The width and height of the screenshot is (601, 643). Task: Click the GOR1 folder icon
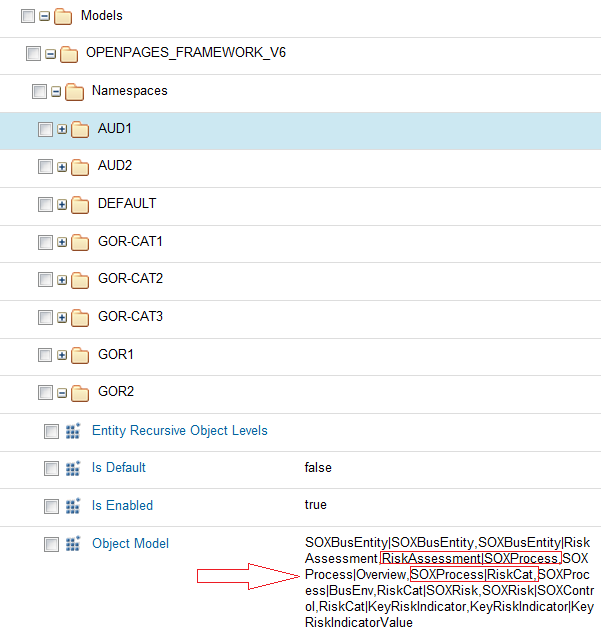[80, 355]
